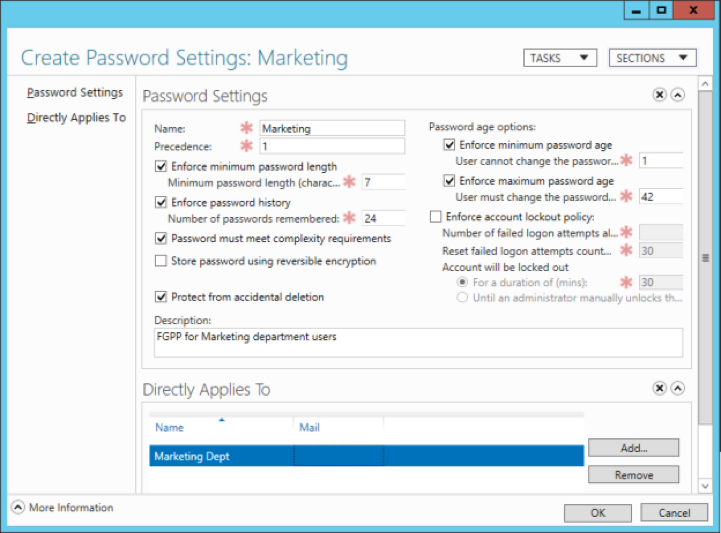
Task: Click the Name column sort arrow
Action: click(221, 420)
